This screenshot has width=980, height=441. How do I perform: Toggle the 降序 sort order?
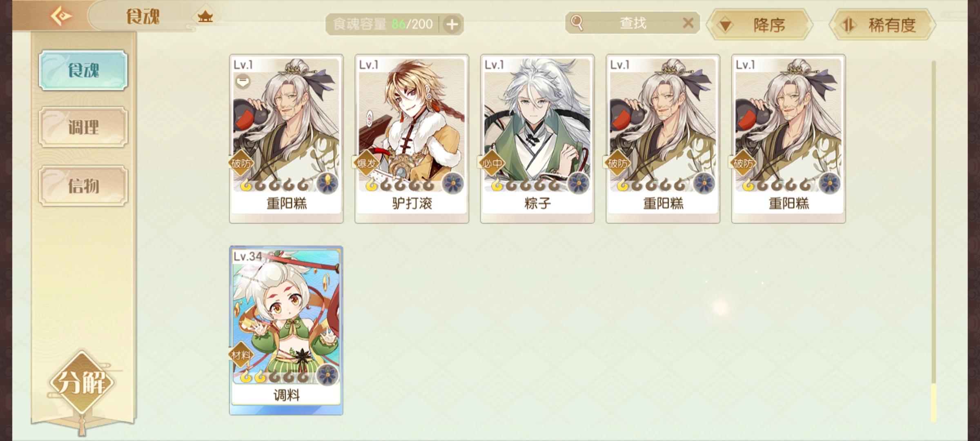759,25
